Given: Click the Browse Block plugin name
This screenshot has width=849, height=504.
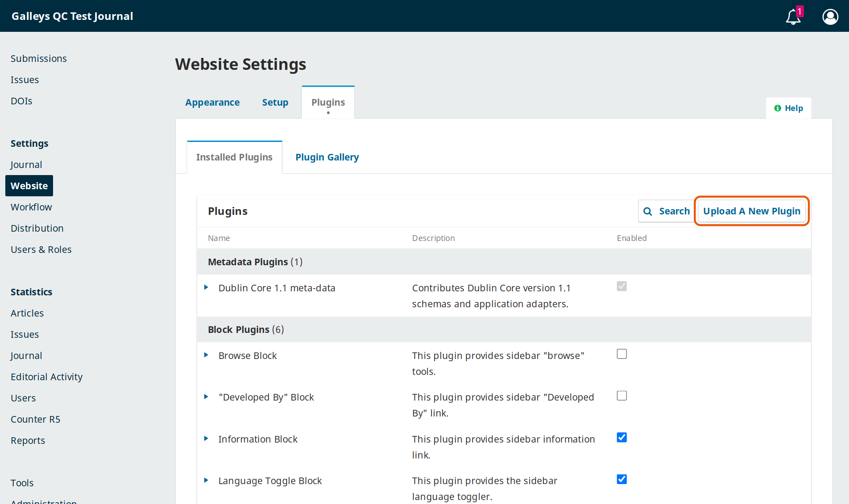Looking at the screenshot, I should coord(248,355).
